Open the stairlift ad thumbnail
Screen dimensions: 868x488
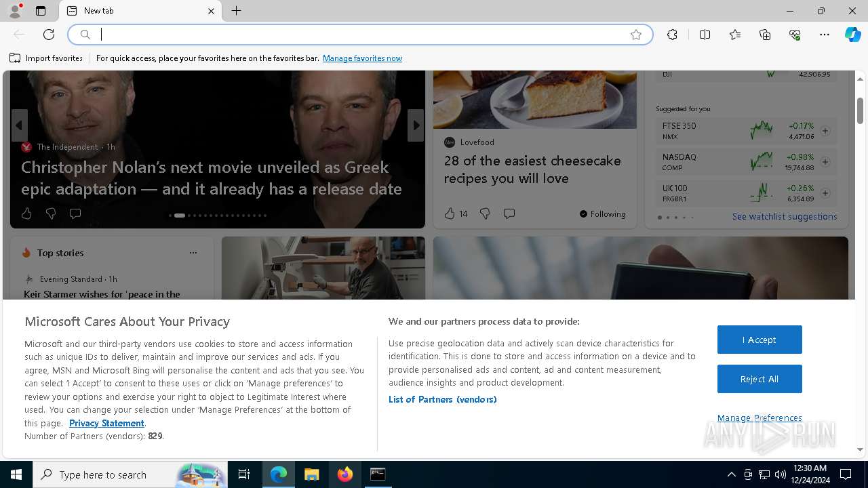[323, 268]
